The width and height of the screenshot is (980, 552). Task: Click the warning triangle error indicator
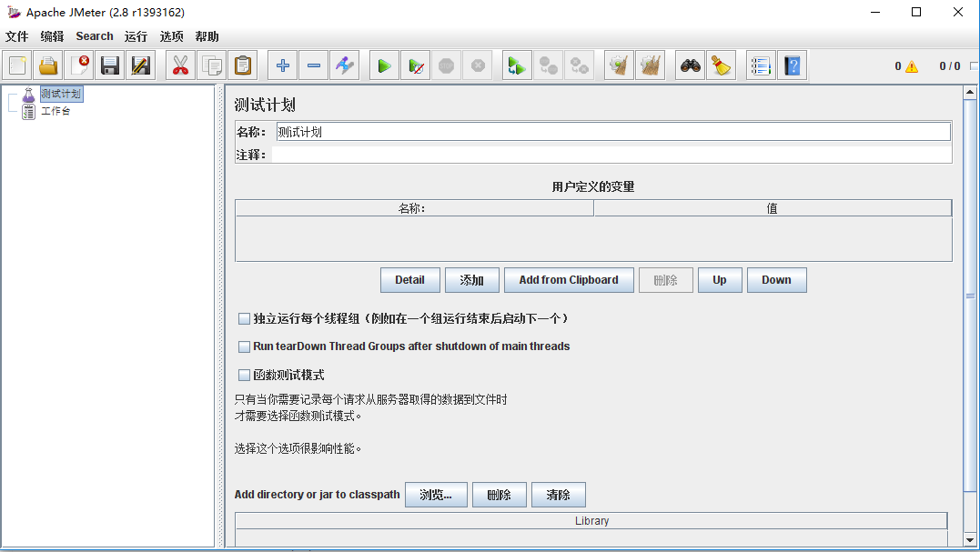[912, 66]
